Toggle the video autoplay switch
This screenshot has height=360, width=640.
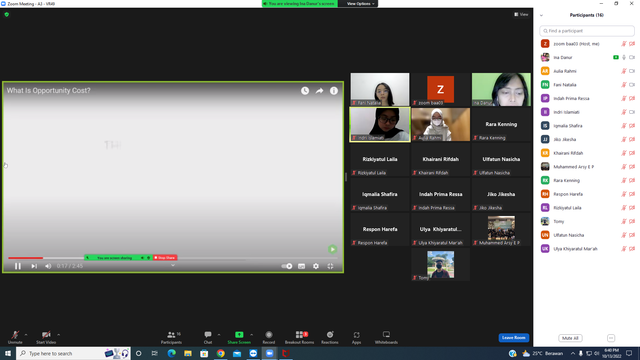[x=287, y=266]
